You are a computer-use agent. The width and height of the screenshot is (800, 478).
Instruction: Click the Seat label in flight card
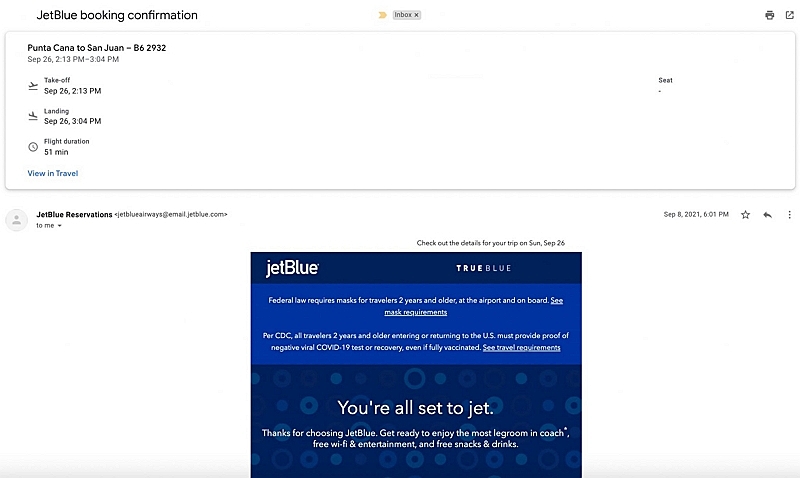pyautogui.click(x=665, y=80)
